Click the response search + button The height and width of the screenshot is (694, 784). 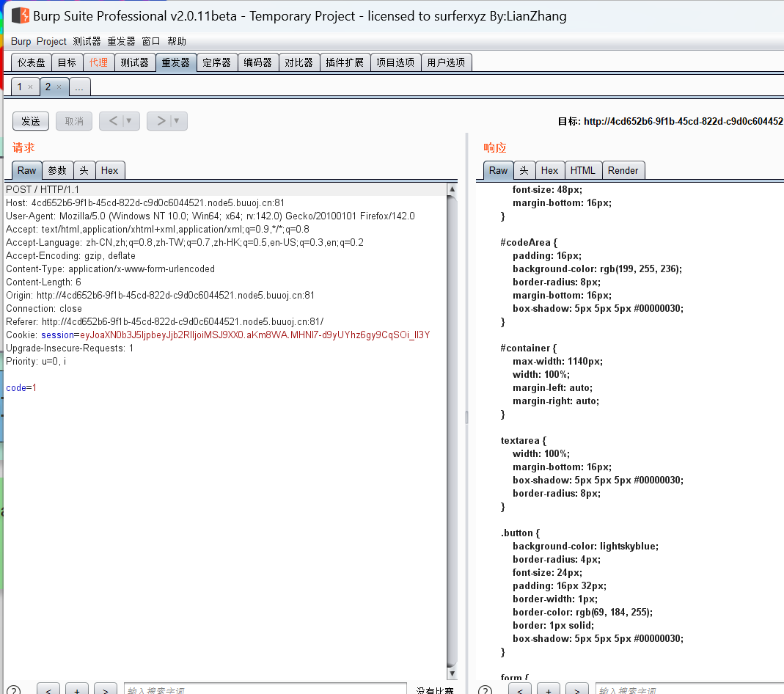click(549, 690)
